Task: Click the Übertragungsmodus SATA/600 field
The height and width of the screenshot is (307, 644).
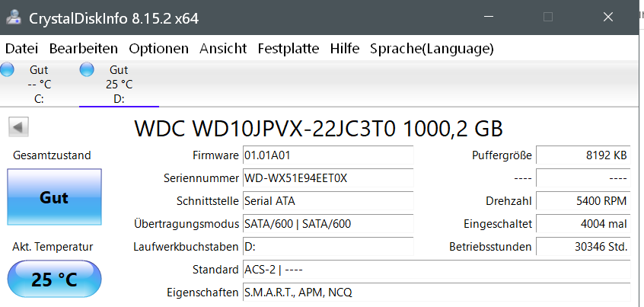Action: 327,224
